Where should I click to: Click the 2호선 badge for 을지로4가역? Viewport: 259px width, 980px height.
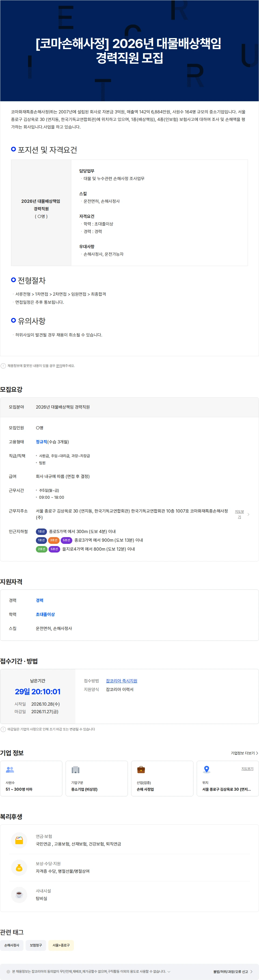pos(42,549)
